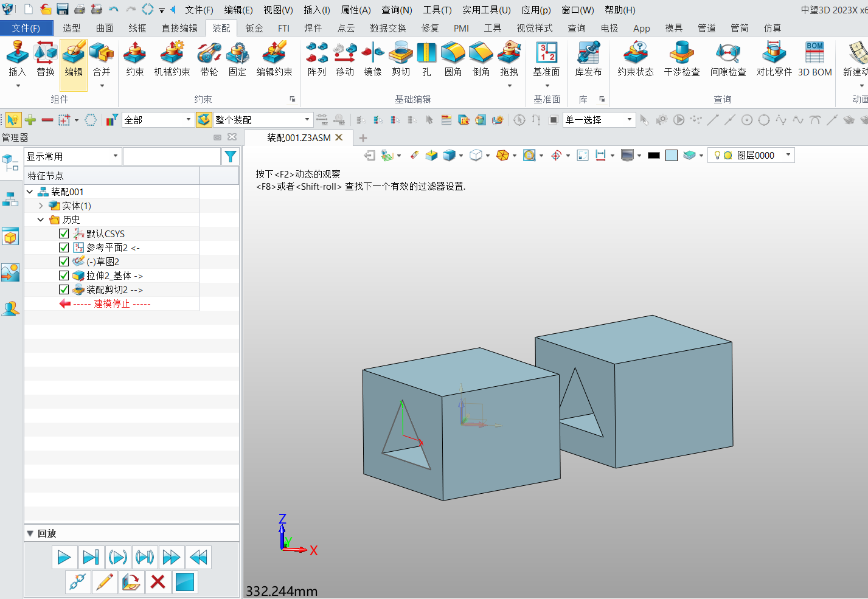Switch to the 造型 ribbon tab
Screen dimensions: 868x599
point(71,28)
